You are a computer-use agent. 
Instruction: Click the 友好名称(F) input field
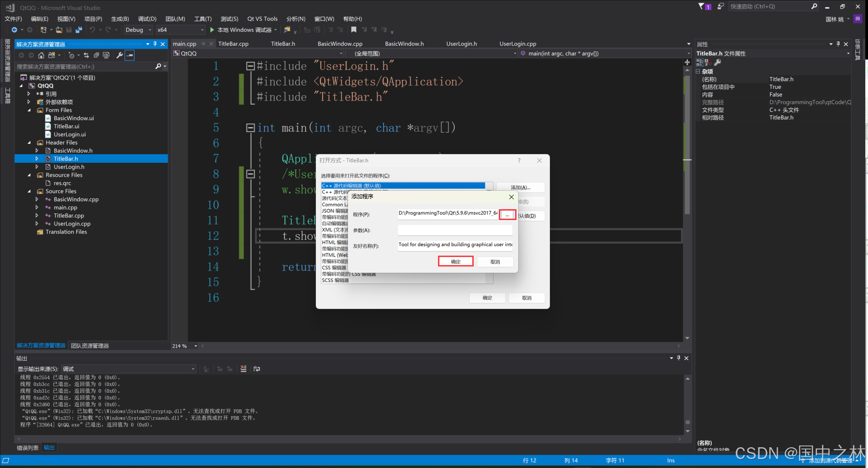pyautogui.click(x=455, y=245)
